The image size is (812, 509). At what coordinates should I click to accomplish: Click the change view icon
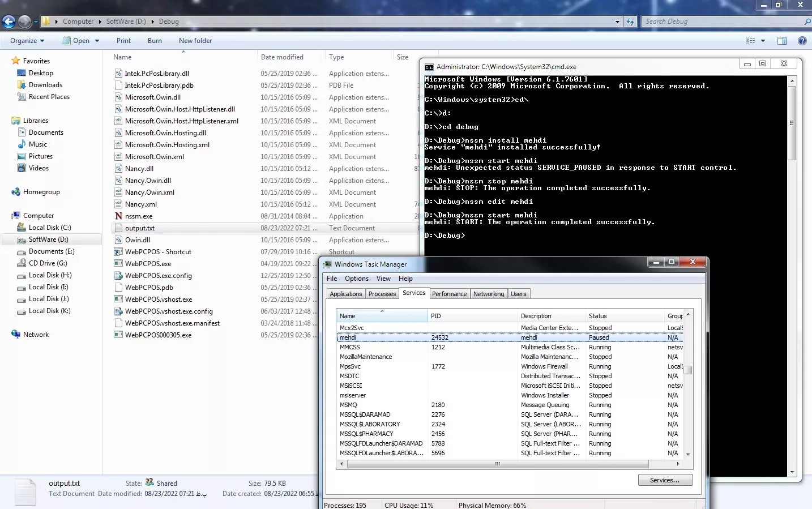coord(751,41)
